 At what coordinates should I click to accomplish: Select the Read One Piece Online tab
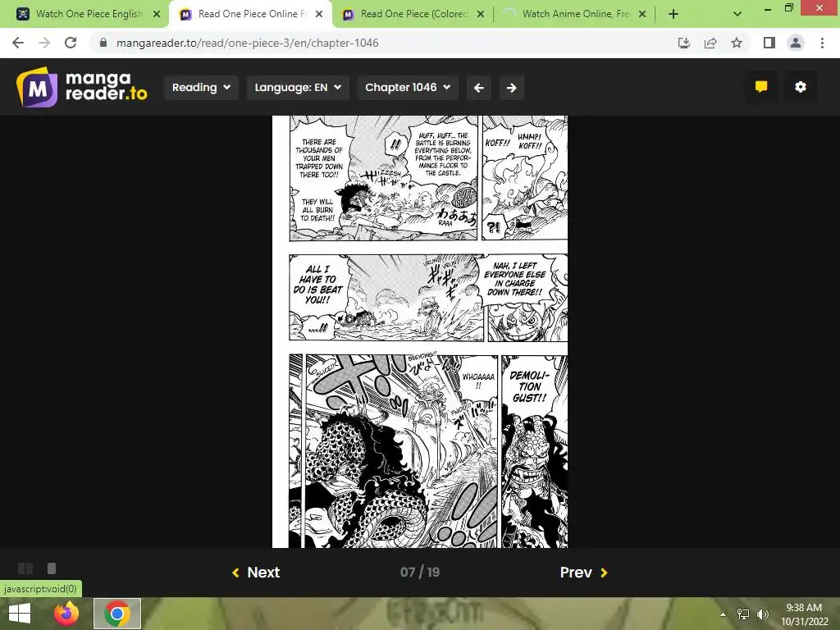[252, 14]
